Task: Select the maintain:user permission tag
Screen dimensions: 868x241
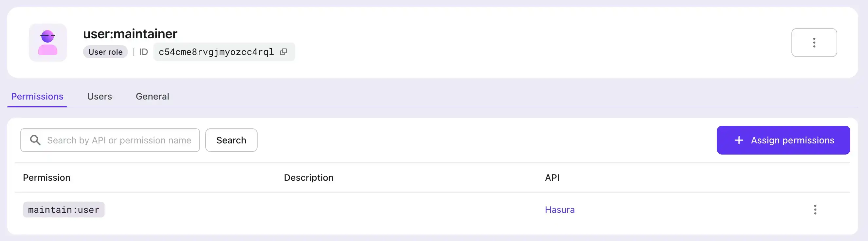Action: pos(64,210)
